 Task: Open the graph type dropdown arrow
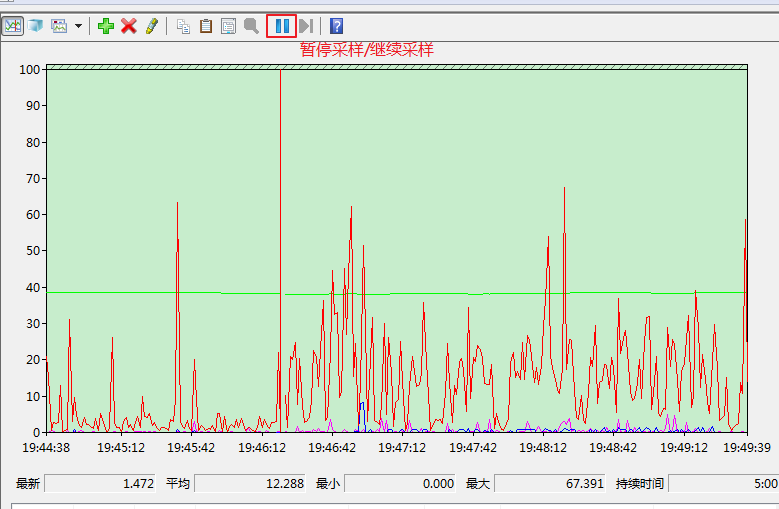(78, 26)
